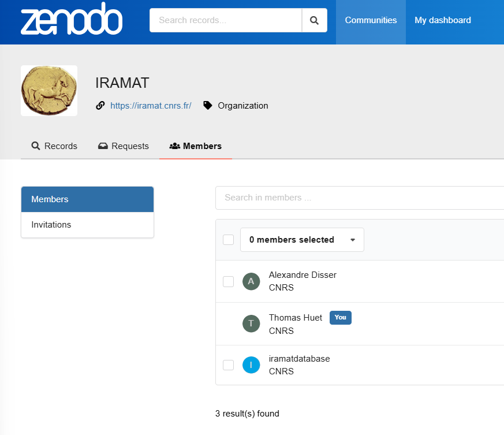Click Alexandre Disser's avatar A

pos(251,281)
